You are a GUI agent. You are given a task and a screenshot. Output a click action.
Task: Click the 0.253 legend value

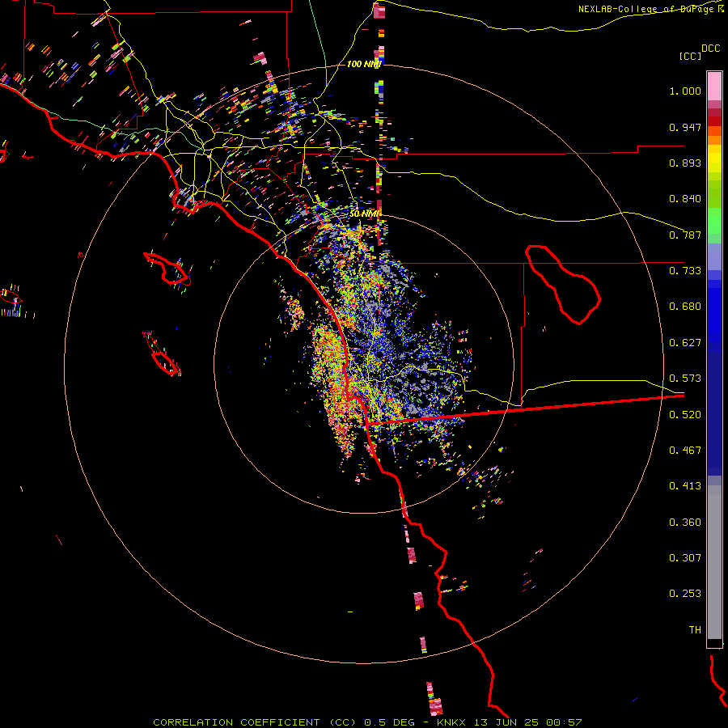point(685,594)
